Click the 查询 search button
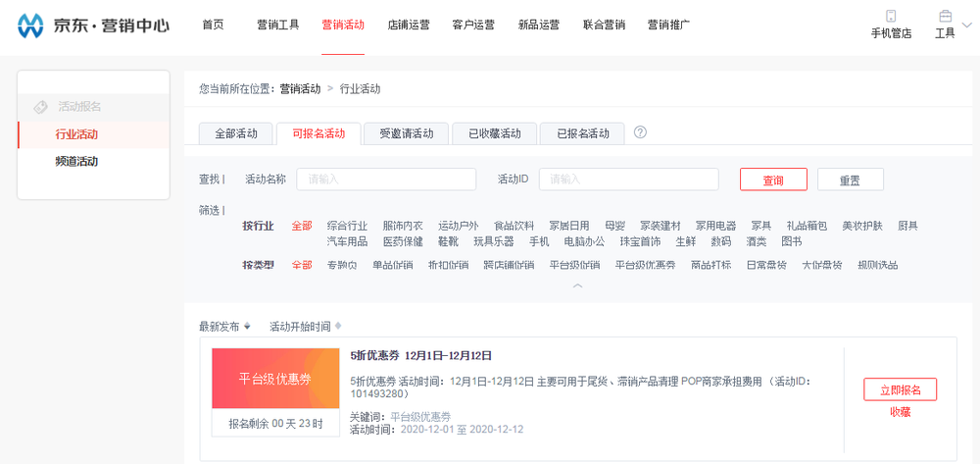Image resolution: width=980 pixels, height=464 pixels. tap(773, 180)
